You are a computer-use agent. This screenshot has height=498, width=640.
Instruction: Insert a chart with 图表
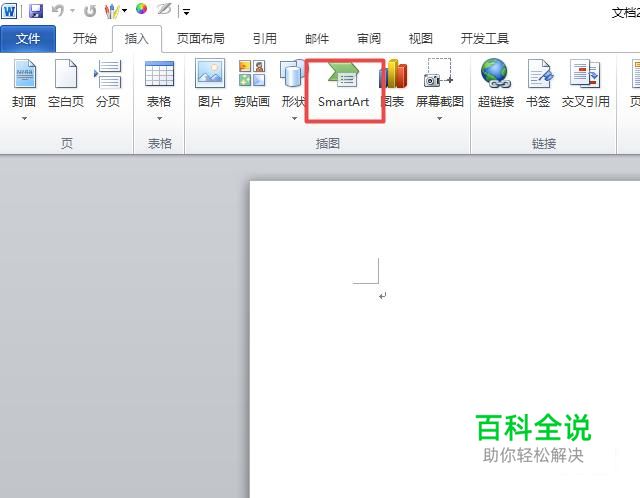pyautogui.click(x=393, y=84)
